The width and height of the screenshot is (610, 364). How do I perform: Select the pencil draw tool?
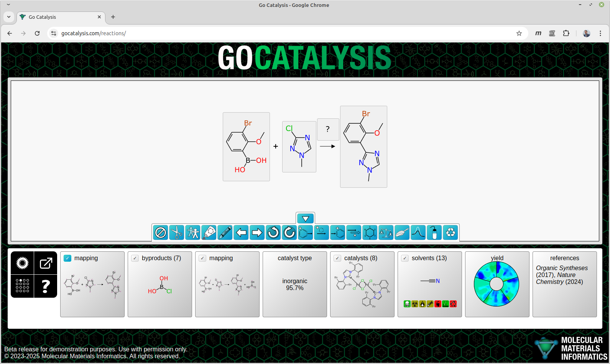pos(225,233)
